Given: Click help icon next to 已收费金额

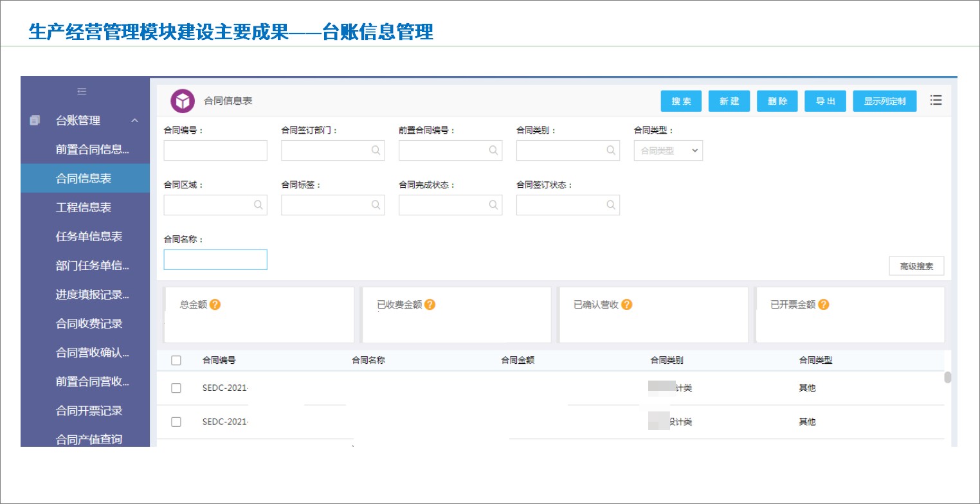Looking at the screenshot, I should pyautogui.click(x=430, y=305).
